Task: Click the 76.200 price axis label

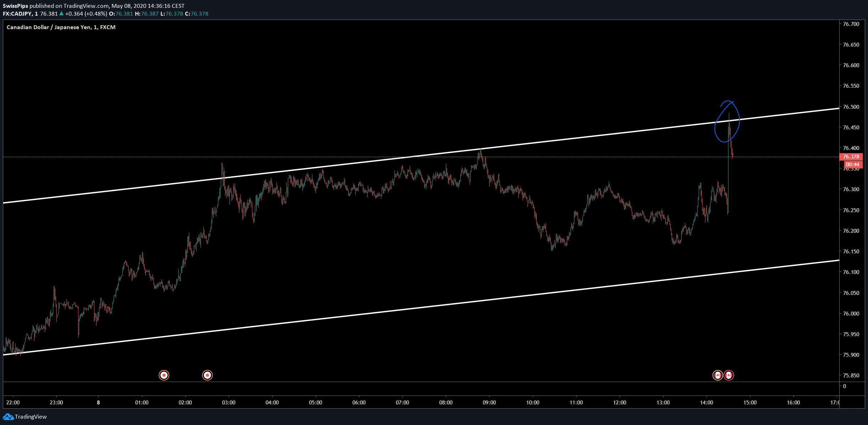Action: click(851, 231)
